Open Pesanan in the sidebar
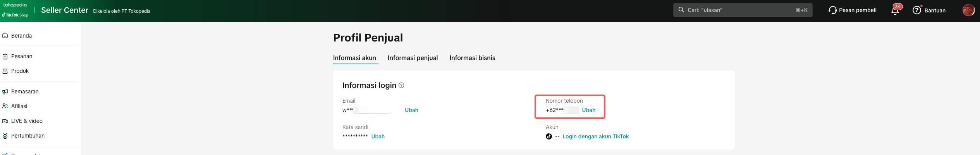This screenshot has height=155, width=980. [22, 56]
